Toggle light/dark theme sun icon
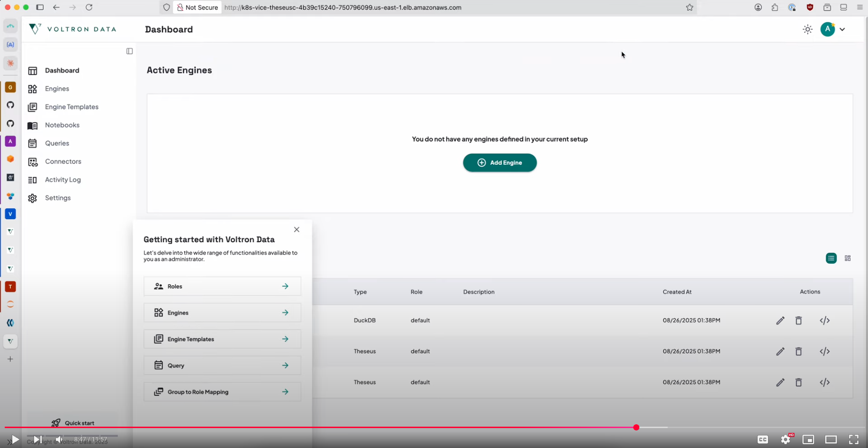Viewport: 868px width, 448px height. (807, 29)
